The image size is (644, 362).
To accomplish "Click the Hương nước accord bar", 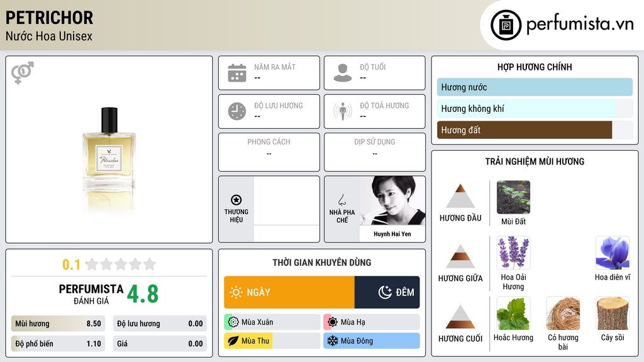I will [535, 87].
